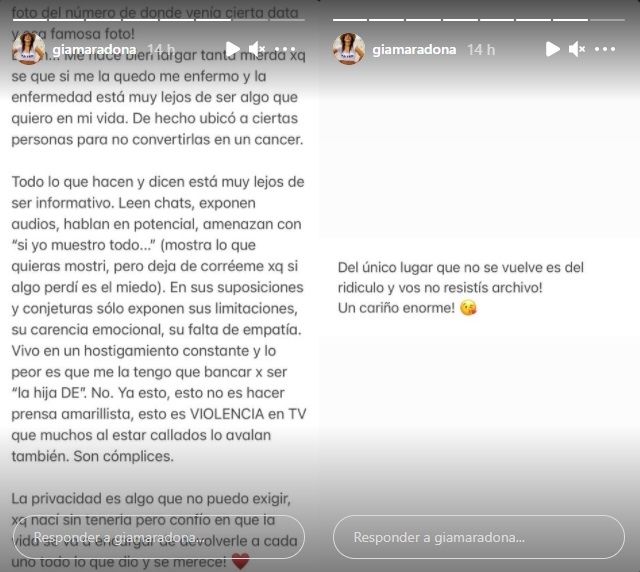This screenshot has height=572, width=640.
Task: Play the right story with play icon
Action: pyautogui.click(x=553, y=49)
